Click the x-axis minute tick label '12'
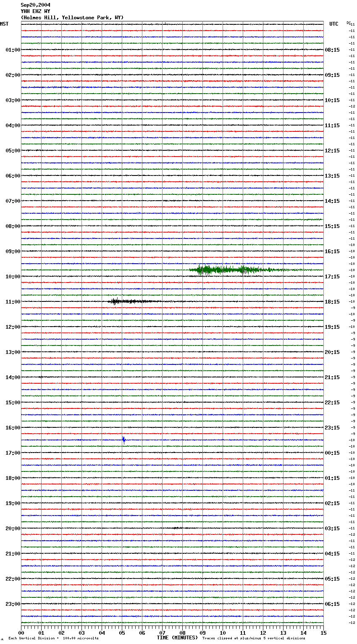The width and height of the screenshot is (357, 644). pos(263,633)
